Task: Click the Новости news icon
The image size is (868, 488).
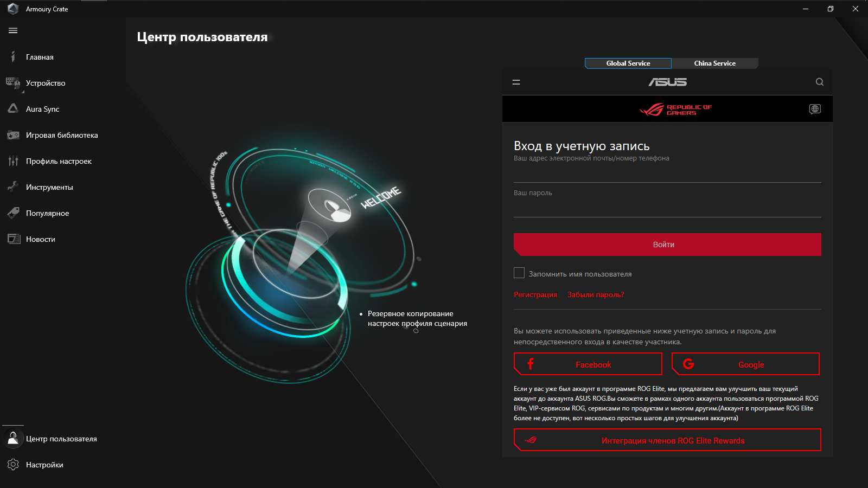Action: (14, 239)
